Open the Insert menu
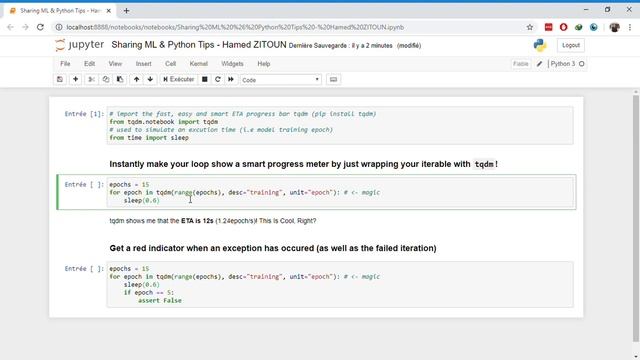 pyautogui.click(x=143, y=64)
